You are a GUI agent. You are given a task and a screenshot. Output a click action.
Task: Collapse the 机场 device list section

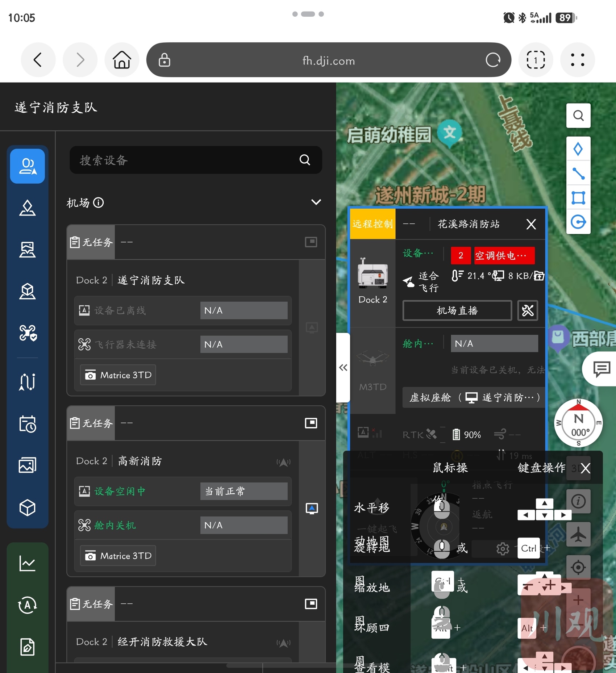click(x=316, y=202)
